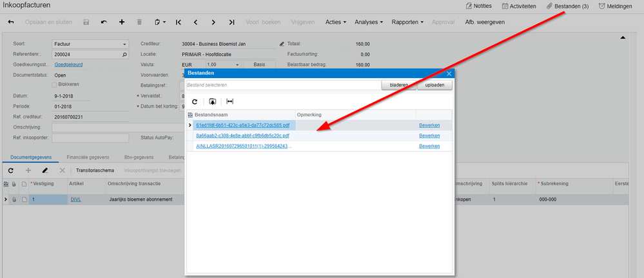
Task: Toggle the Blokkeren checkbox
Action: coord(55,84)
